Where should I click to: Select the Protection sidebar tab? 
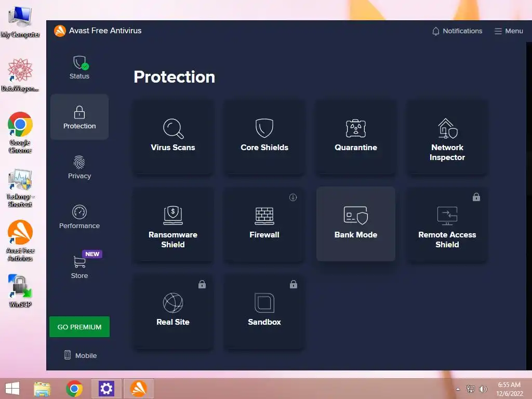(79, 117)
